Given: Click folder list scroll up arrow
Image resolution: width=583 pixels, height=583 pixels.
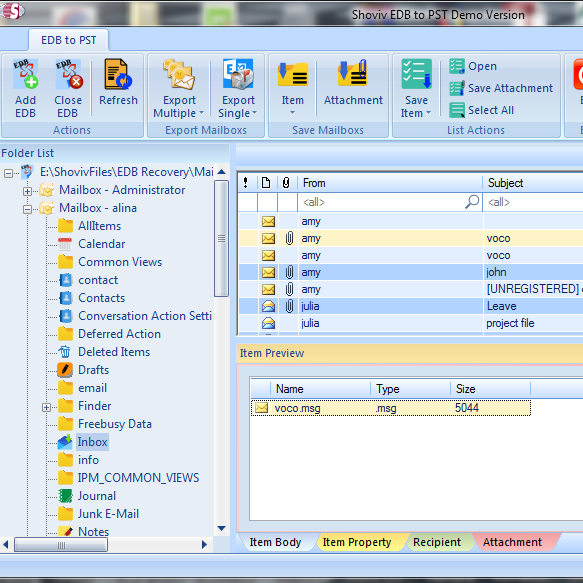Looking at the screenshot, I should point(222,172).
